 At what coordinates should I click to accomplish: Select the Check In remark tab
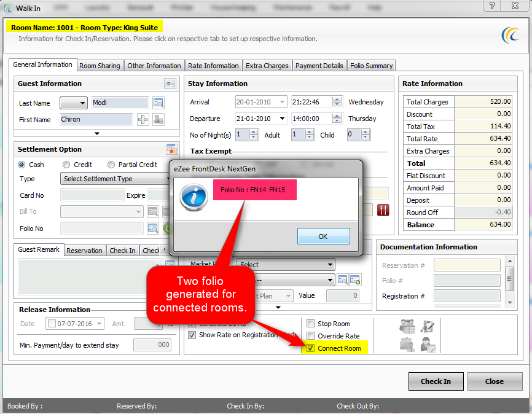tap(122, 251)
